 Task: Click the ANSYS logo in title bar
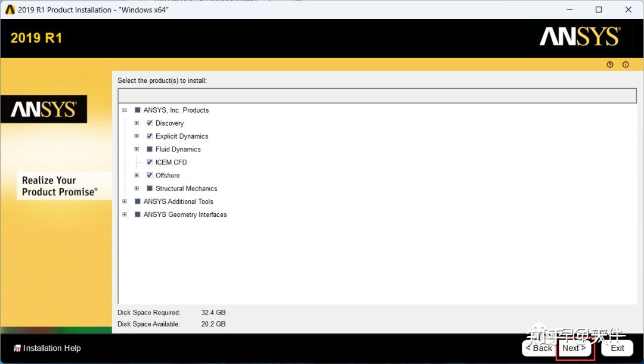point(9,10)
